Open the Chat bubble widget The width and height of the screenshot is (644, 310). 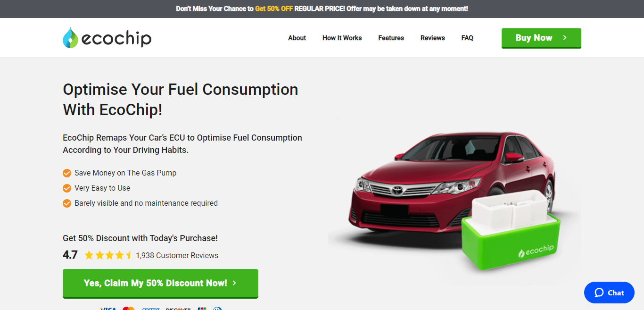[x=609, y=293]
